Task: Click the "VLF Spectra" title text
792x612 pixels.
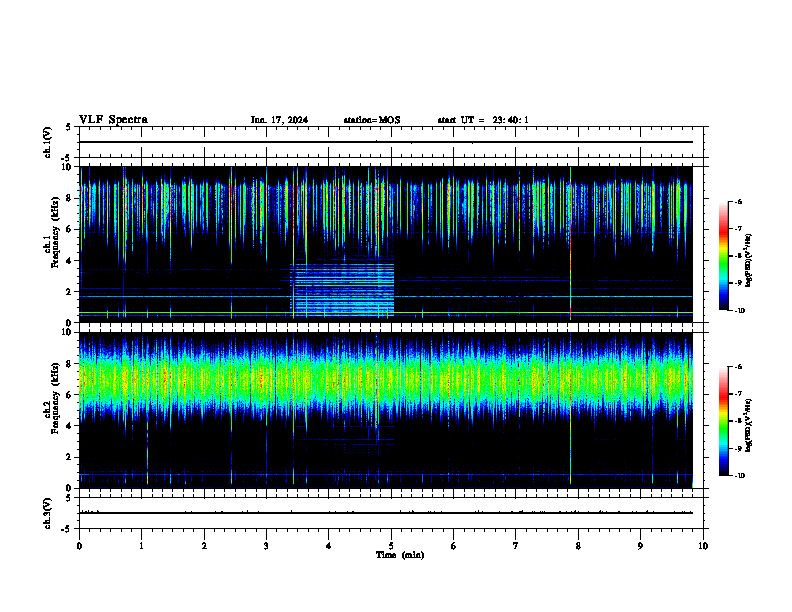Action: click(x=113, y=120)
